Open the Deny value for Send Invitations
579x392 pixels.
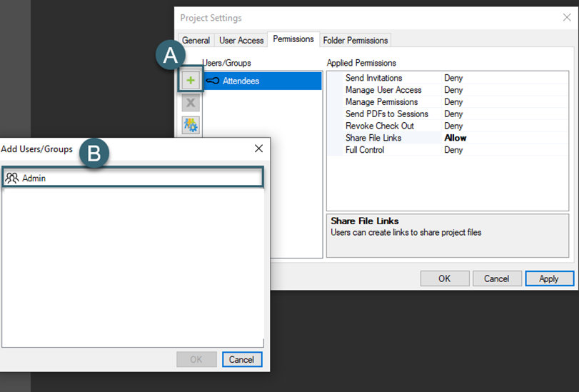[453, 78]
